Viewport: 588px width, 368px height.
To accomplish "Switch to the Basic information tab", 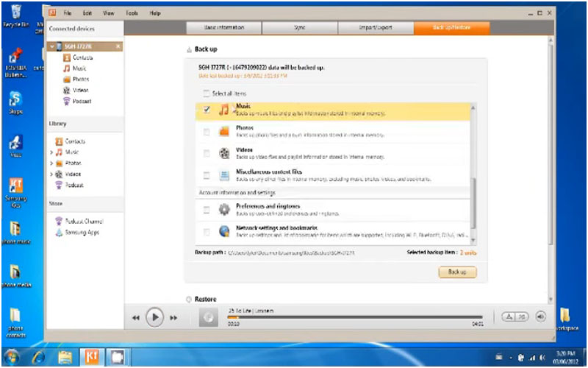I will 224,28.
